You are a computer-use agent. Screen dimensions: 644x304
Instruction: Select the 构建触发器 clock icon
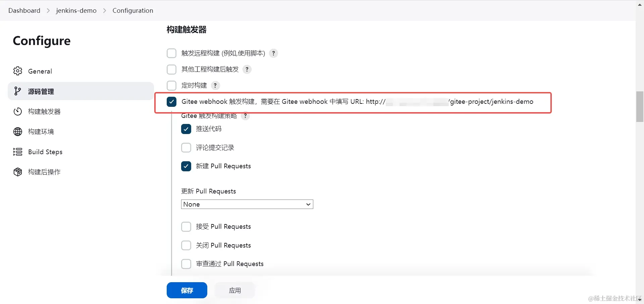coord(17,111)
